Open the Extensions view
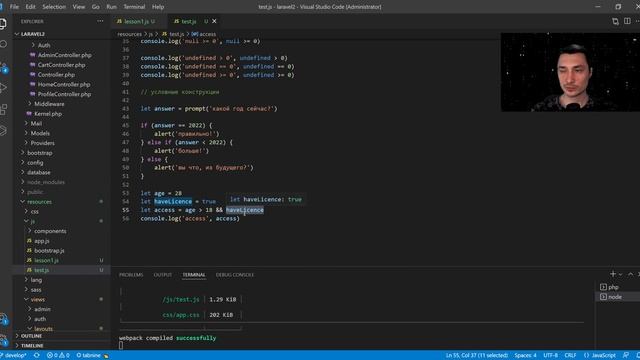This screenshot has height=360, width=640. (x=3, y=109)
